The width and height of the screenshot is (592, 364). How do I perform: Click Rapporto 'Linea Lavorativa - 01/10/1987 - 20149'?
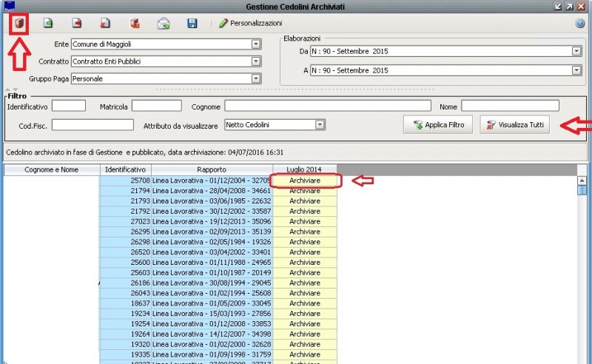pyautogui.click(x=212, y=272)
